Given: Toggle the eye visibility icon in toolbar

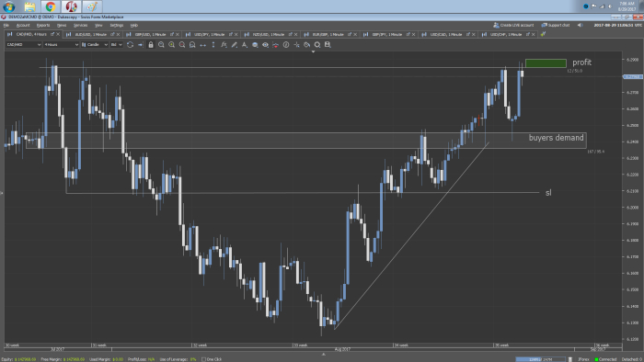Looking at the screenshot, I should pos(265,45).
